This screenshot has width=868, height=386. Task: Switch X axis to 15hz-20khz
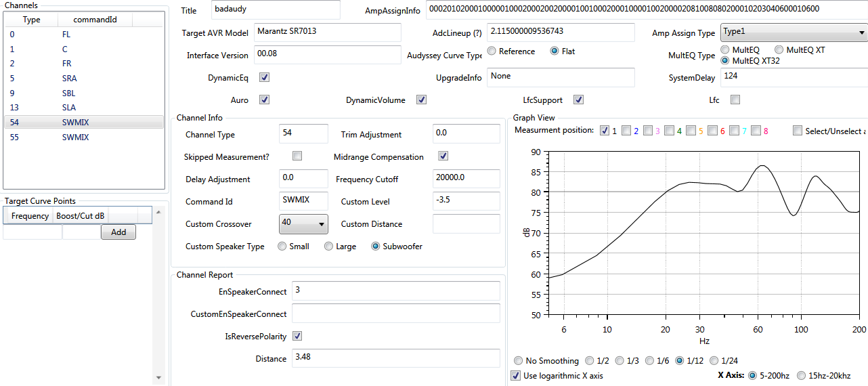[x=802, y=375]
